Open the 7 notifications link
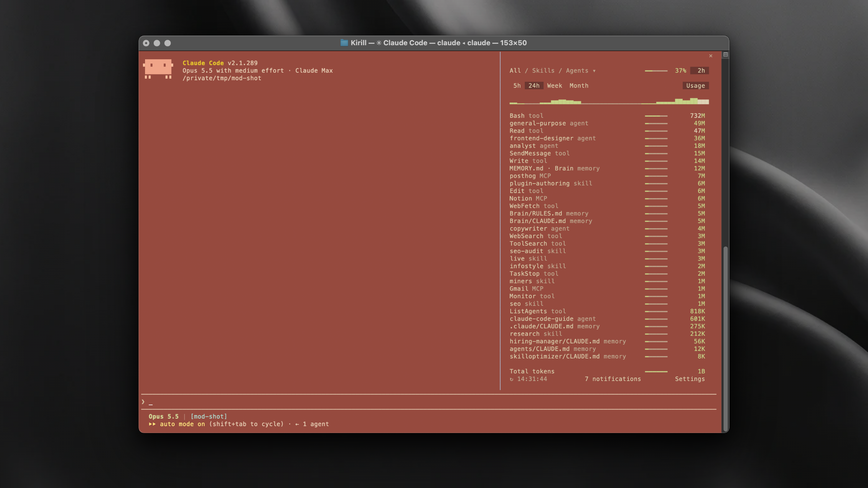Screen dimensions: 868x488 pyautogui.click(x=613, y=379)
